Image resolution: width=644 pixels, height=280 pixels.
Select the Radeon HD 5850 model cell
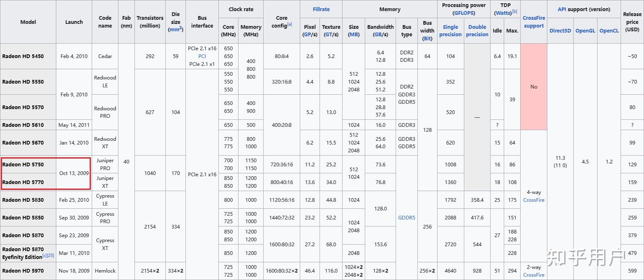pyautogui.click(x=28, y=217)
